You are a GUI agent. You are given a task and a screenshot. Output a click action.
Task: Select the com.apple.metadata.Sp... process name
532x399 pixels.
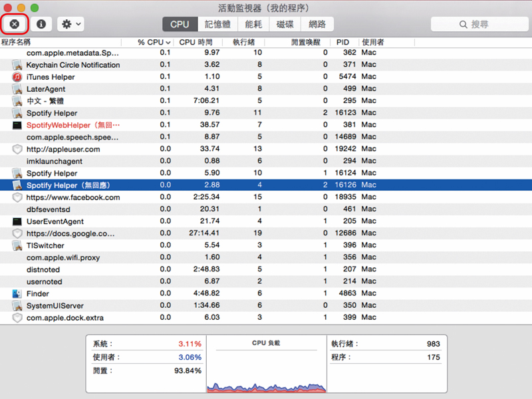[x=72, y=53]
